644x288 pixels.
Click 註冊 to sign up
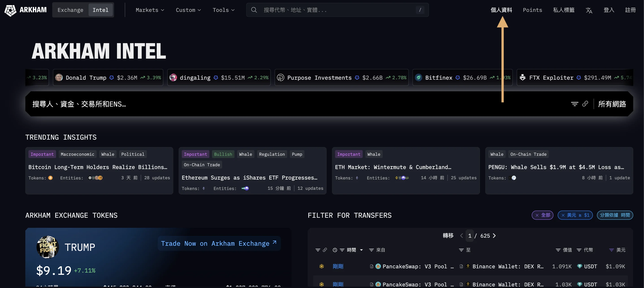(x=630, y=10)
